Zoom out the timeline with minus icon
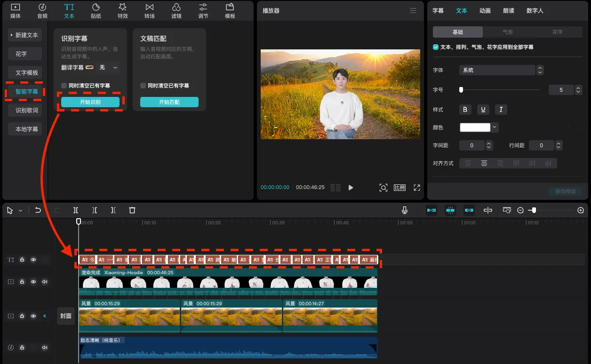The image size is (591, 364). coord(520,210)
